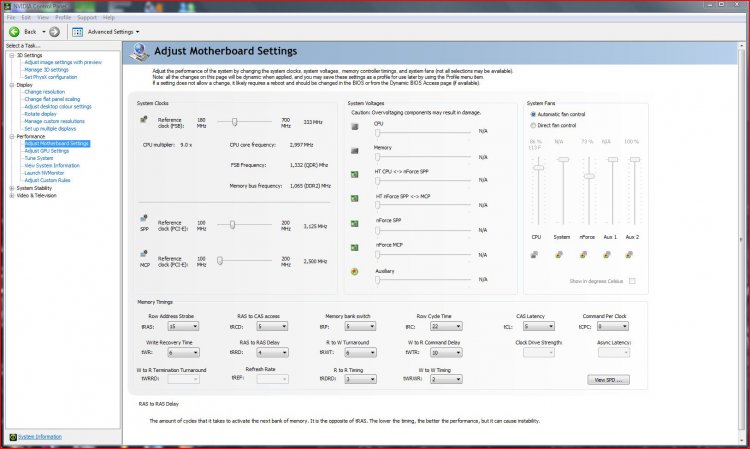The image size is (750, 449).
Task: Open the tWRWR W to W Timing dropdown
Action: coord(446,379)
